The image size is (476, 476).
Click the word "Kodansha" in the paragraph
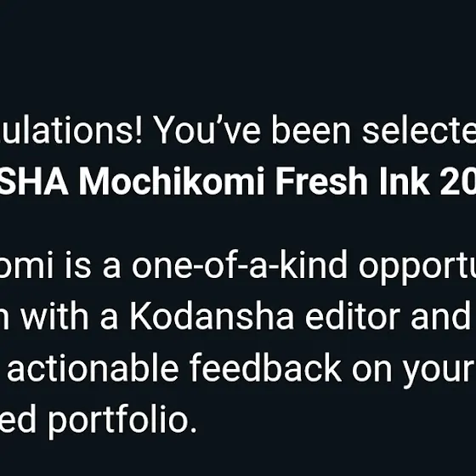point(212,316)
